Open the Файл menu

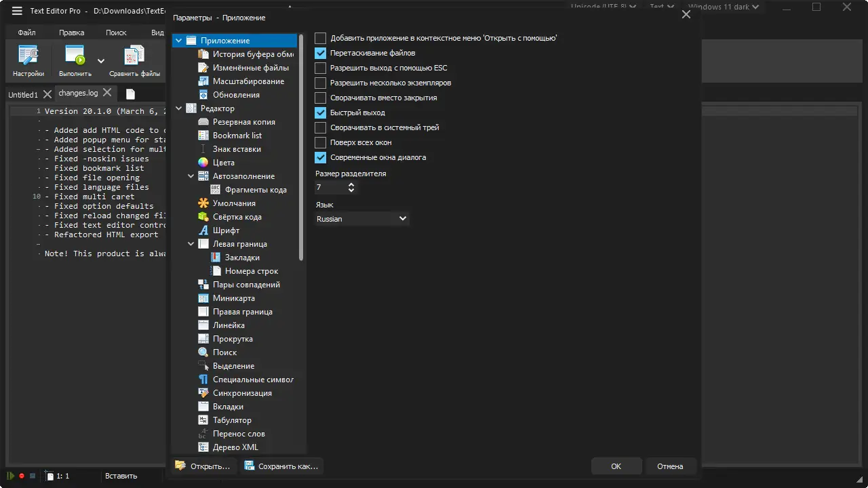point(27,33)
